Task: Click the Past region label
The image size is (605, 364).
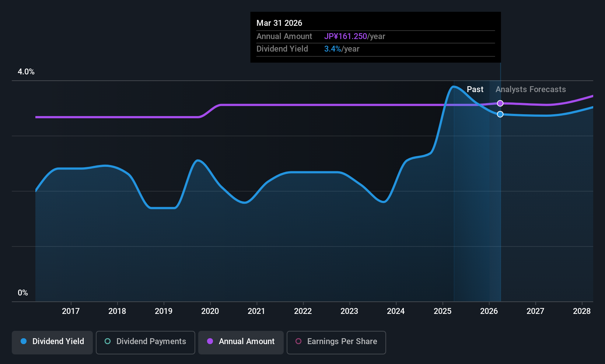Action: tap(475, 89)
